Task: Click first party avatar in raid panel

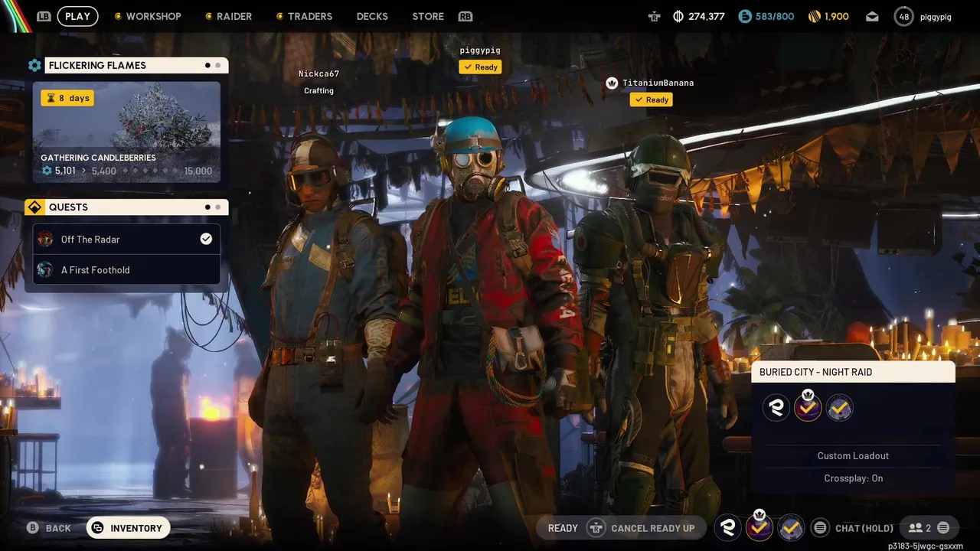Action: tap(776, 408)
